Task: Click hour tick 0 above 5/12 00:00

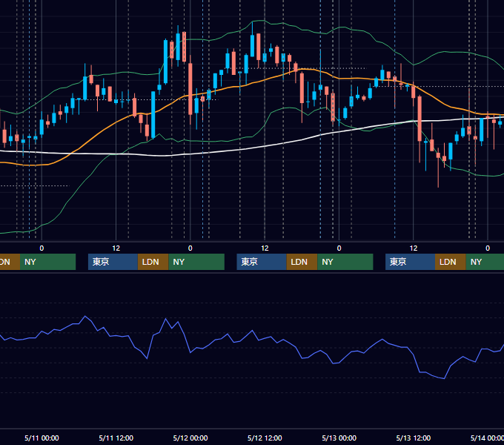Action: (x=190, y=248)
